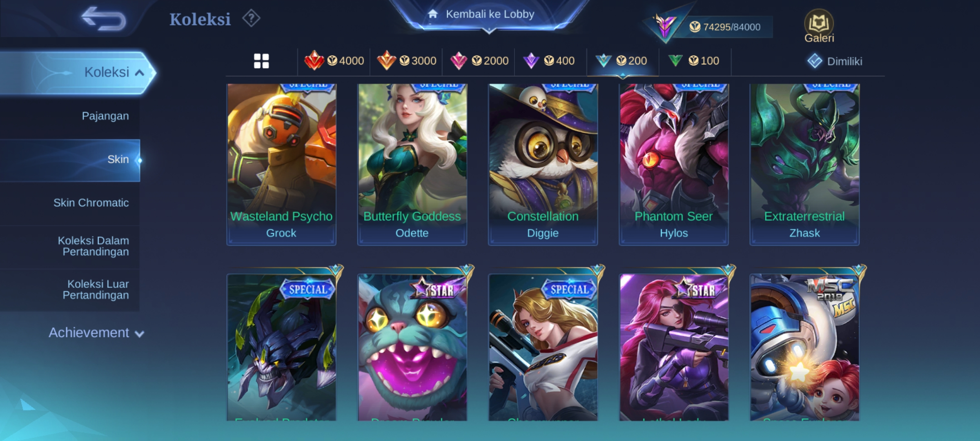Filter by orange 3000-point gem
This screenshot has height=441, width=980.
coord(406,61)
